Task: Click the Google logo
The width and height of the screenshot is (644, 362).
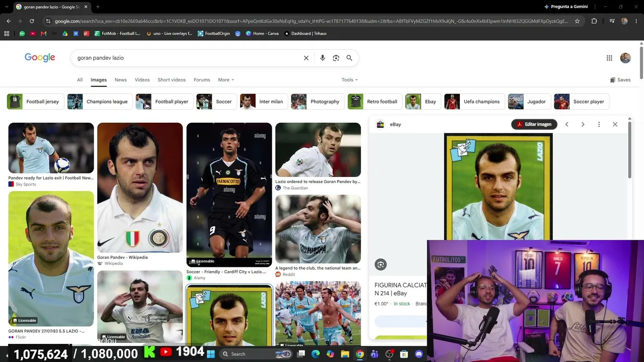Action: (40, 57)
